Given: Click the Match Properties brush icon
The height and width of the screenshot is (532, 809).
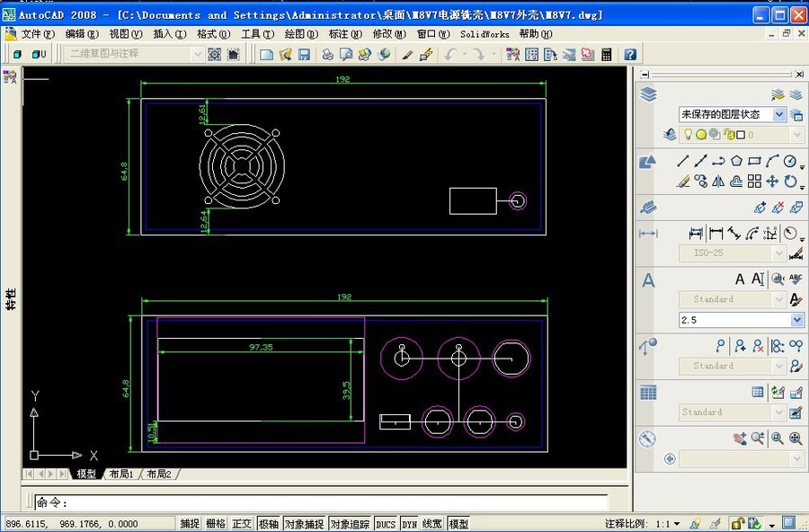Looking at the screenshot, I should pos(407,54).
